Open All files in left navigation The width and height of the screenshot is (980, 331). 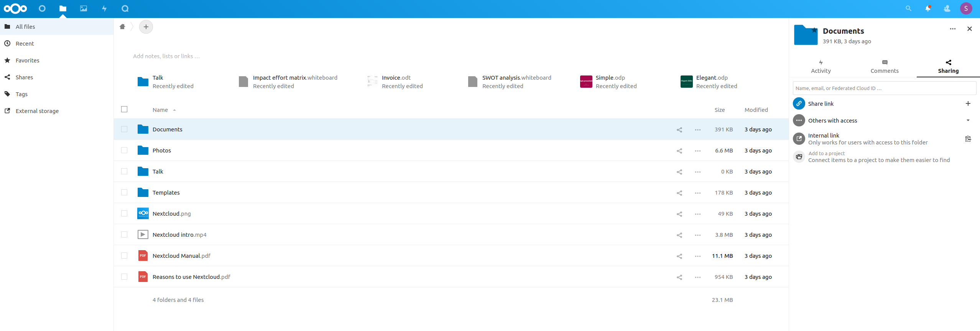[x=57, y=26]
